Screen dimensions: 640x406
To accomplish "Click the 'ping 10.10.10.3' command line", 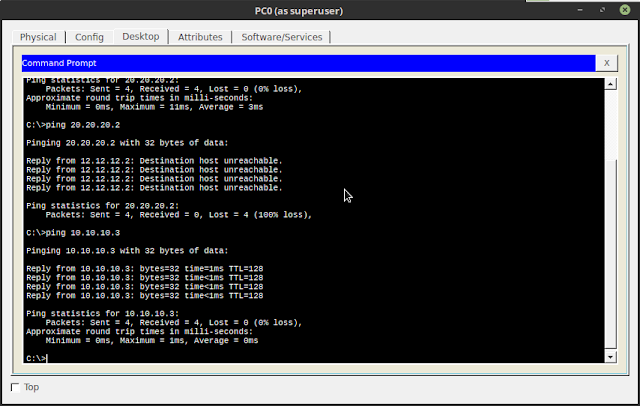I will (x=73, y=233).
